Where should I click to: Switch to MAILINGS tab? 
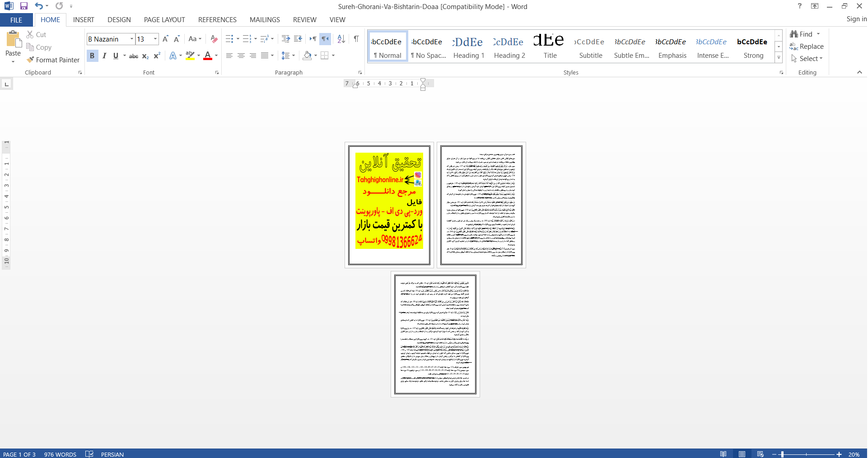[x=265, y=20]
